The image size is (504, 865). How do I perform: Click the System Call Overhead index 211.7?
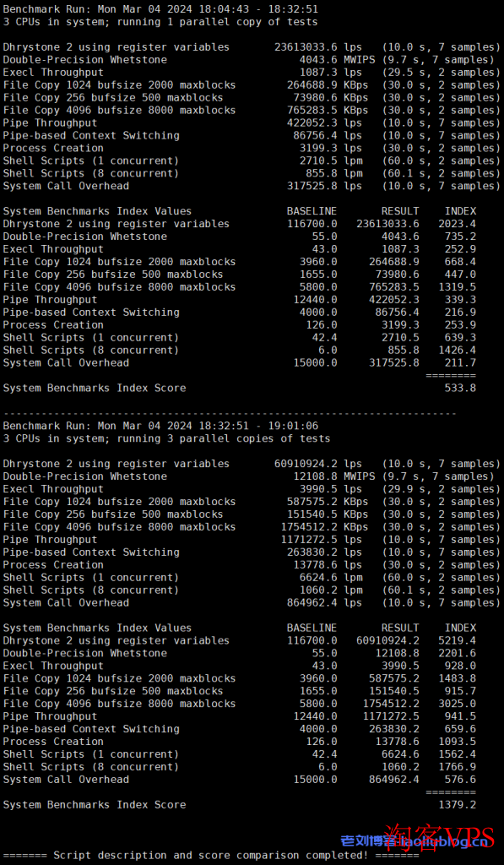(x=460, y=363)
